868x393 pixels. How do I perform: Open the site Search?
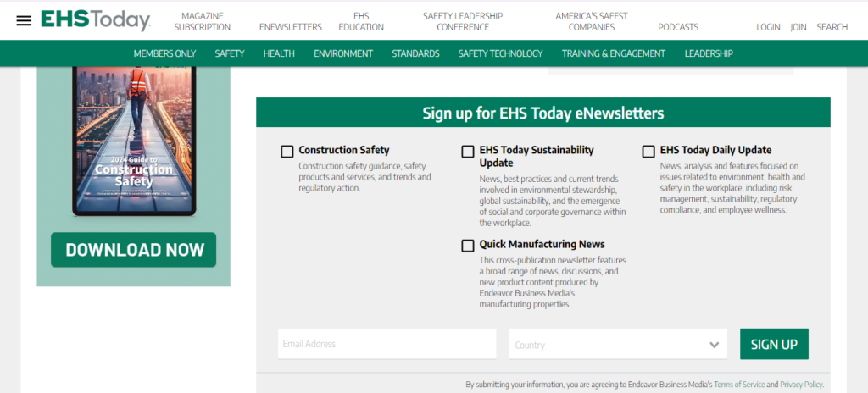point(832,27)
